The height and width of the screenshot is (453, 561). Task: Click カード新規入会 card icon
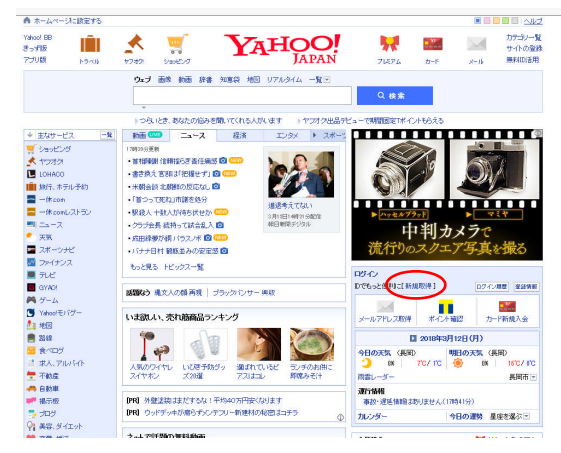pyautogui.click(x=507, y=307)
